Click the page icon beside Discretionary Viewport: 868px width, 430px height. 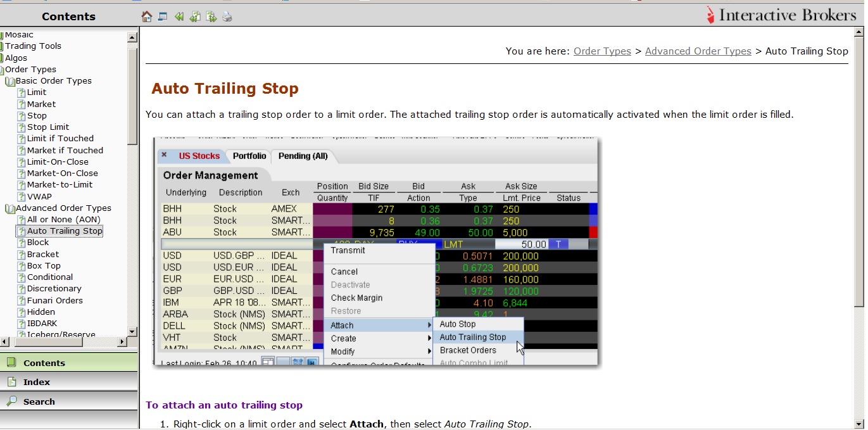pyautogui.click(x=22, y=289)
